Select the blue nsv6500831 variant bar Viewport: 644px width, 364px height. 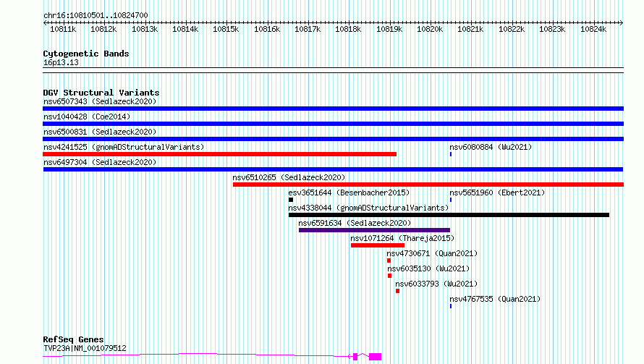pos(333,139)
